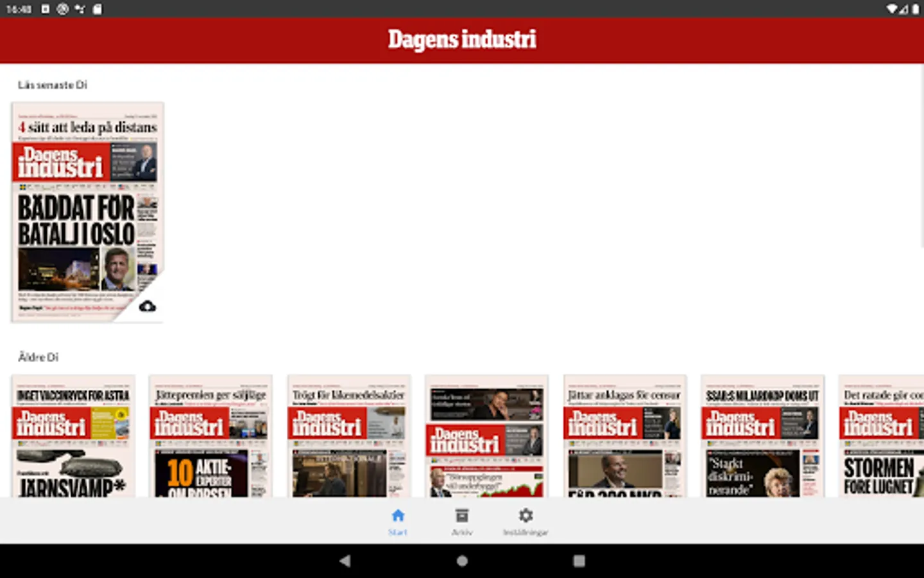Open older issue 'Inget vaccinryck för Astra'
The image size is (924, 578).
coord(73,436)
